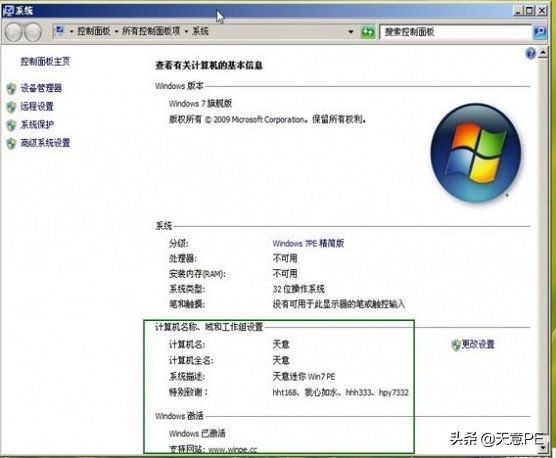This screenshot has height=458, width=556.
Task: Open the 系统保护 link
Action: coord(37,124)
